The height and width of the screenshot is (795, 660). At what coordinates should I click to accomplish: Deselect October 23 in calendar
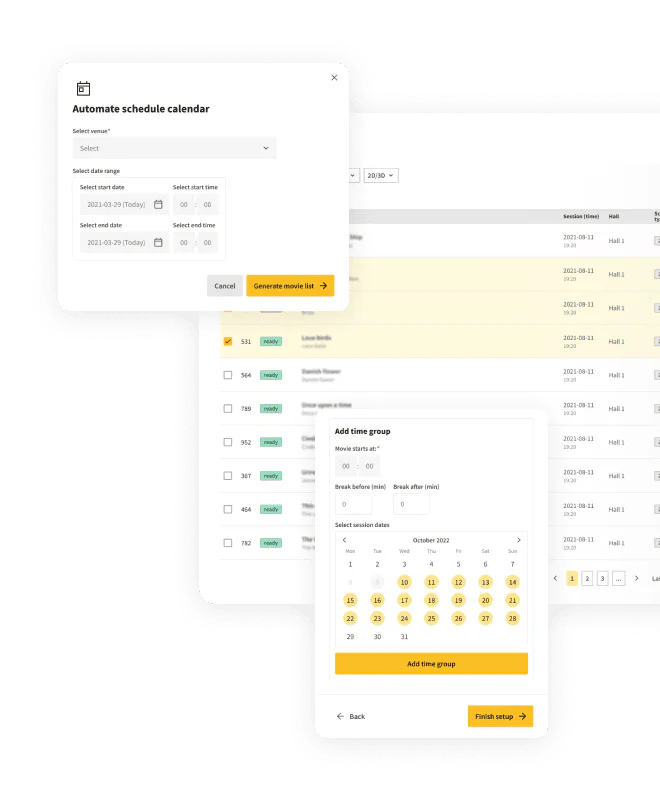(377, 619)
